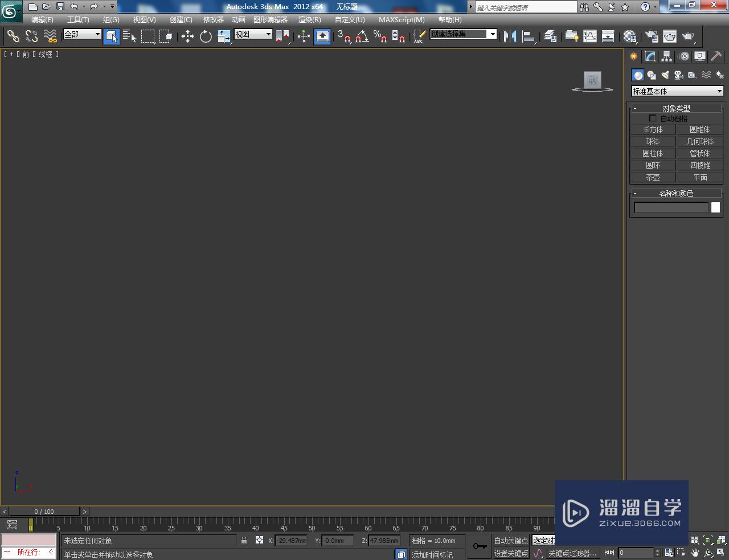The height and width of the screenshot is (560, 729).
Task: Click the 球体 primitive button
Action: point(653,141)
